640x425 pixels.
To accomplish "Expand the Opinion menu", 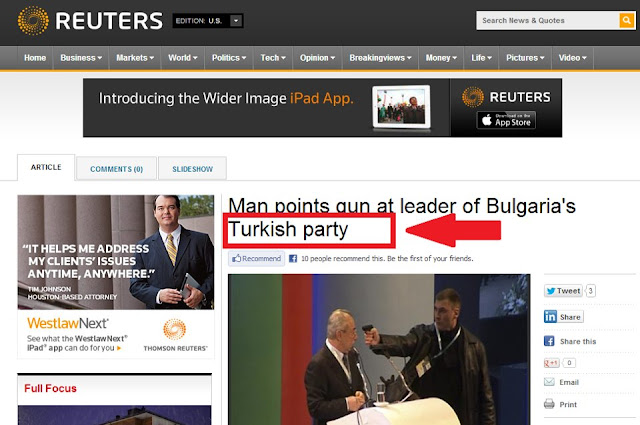I will pyautogui.click(x=318, y=58).
